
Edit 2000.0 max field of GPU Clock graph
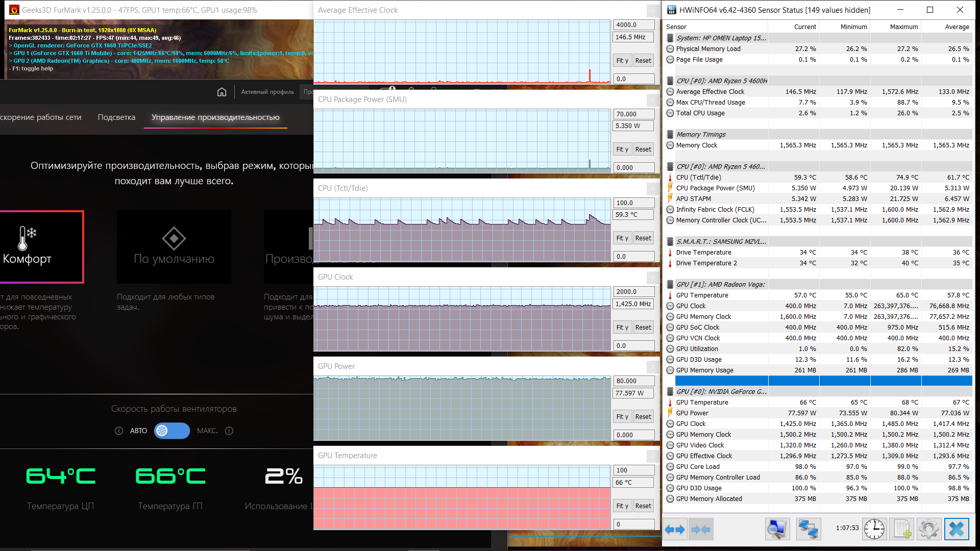[x=634, y=291]
